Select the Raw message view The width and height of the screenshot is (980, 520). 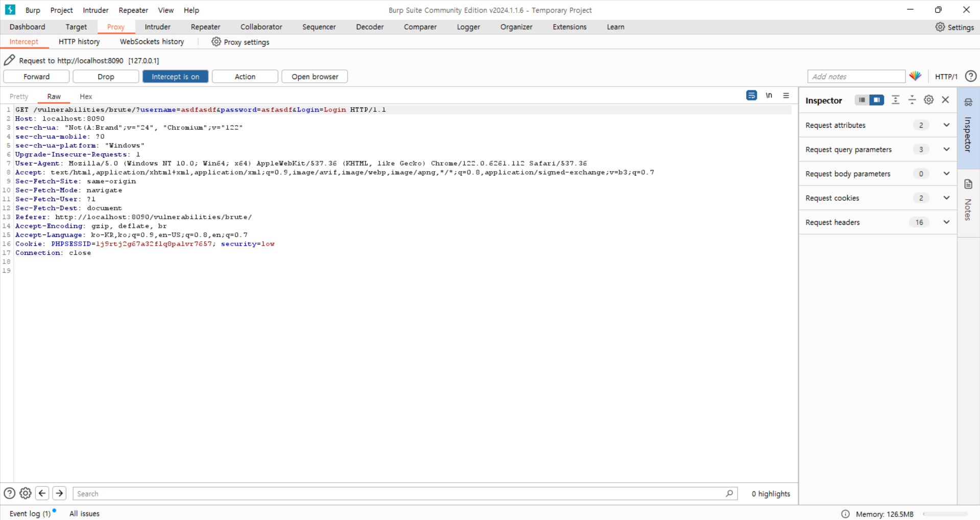point(54,97)
